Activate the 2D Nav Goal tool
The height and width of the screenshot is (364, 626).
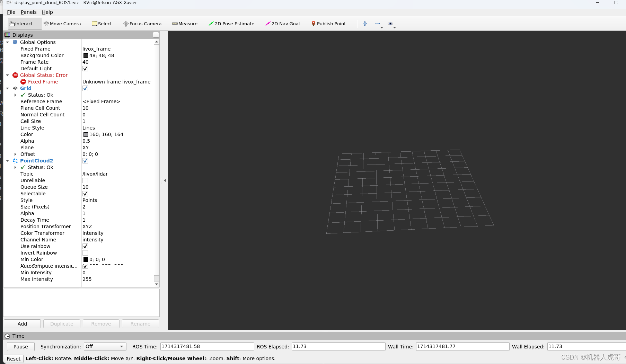coord(282,24)
